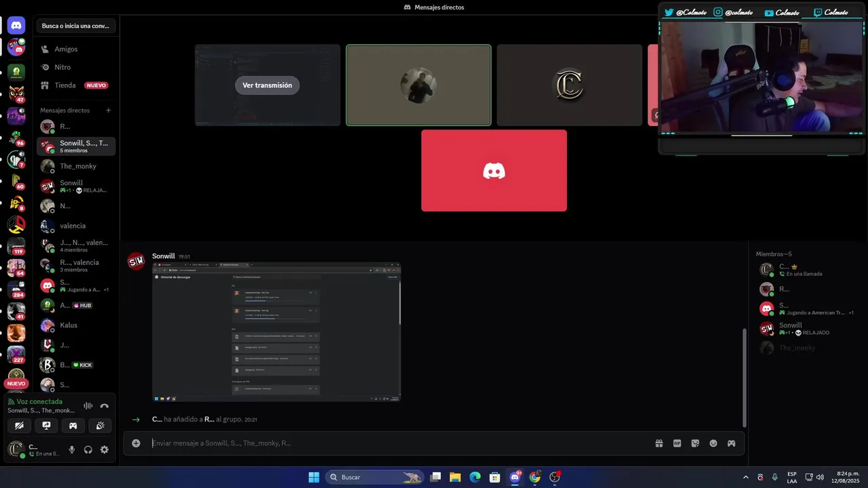Select The_monky in the members list

(x=807, y=348)
